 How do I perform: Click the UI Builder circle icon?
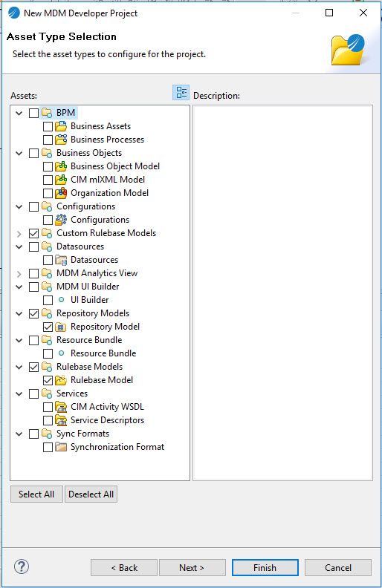pyautogui.click(x=61, y=300)
